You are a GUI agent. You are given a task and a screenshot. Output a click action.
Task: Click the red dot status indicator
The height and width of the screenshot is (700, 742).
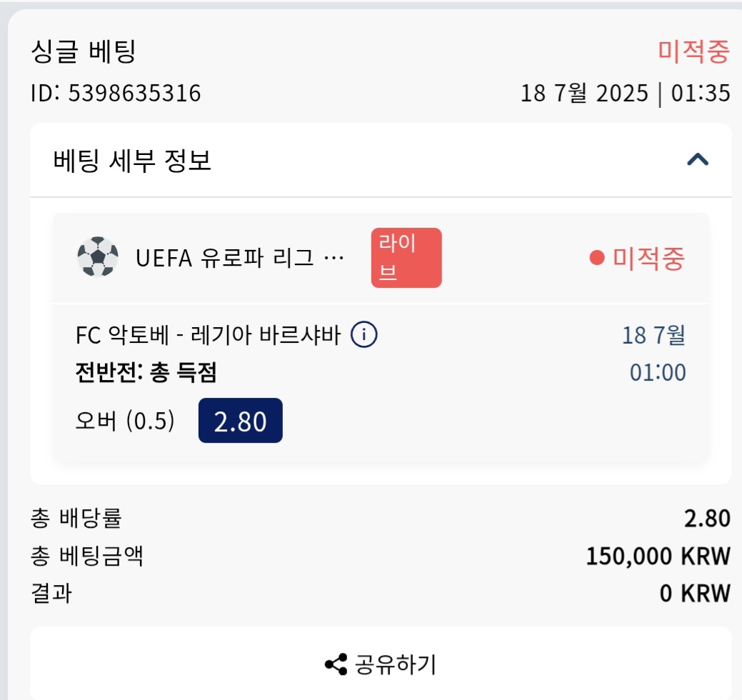pyautogui.click(x=597, y=258)
